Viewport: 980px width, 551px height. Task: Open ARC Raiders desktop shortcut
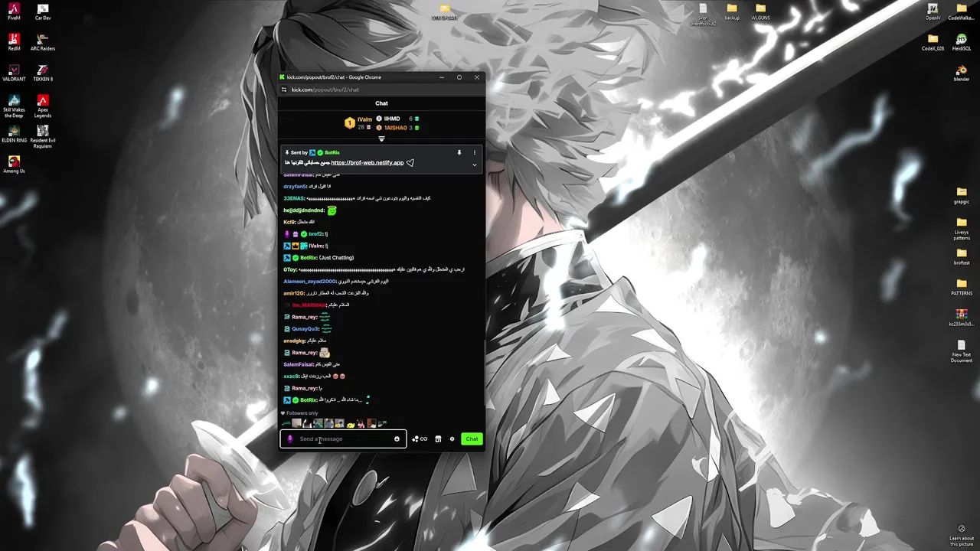pos(43,42)
